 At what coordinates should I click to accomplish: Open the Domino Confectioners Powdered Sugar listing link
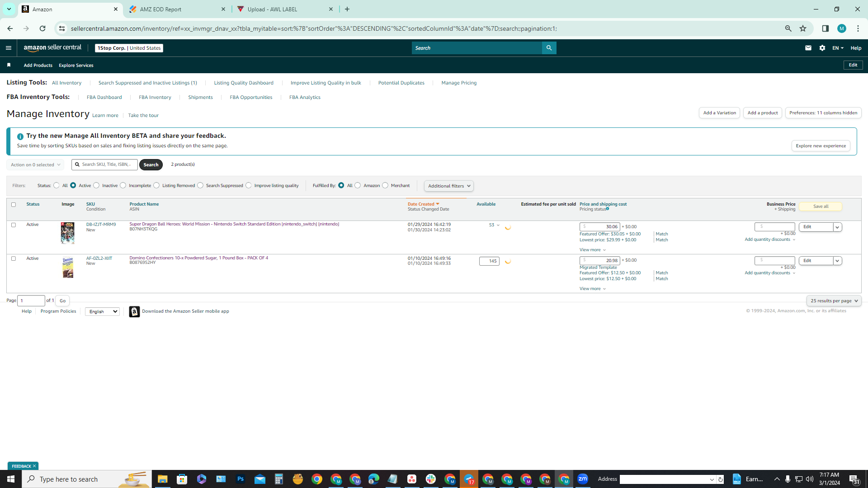click(198, 258)
